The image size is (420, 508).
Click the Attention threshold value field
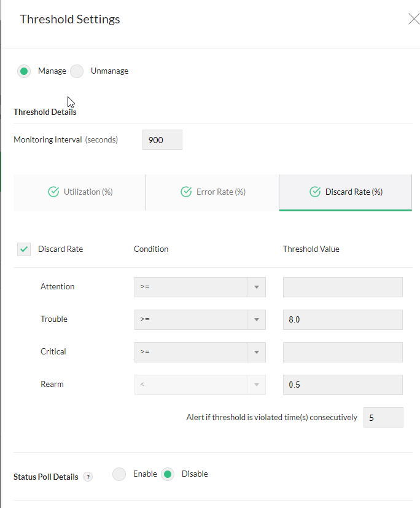[x=343, y=287]
